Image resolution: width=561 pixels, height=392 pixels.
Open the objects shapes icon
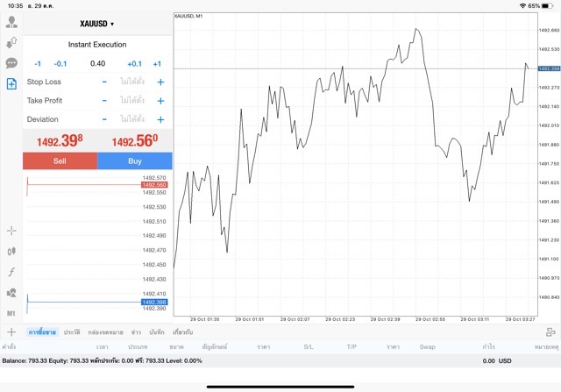click(x=11, y=293)
